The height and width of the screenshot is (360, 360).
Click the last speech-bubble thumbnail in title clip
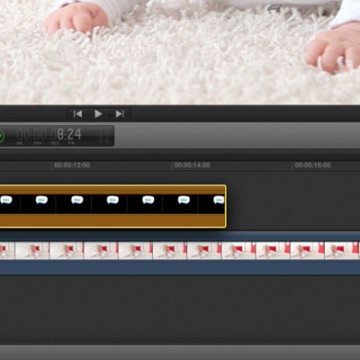tap(219, 200)
